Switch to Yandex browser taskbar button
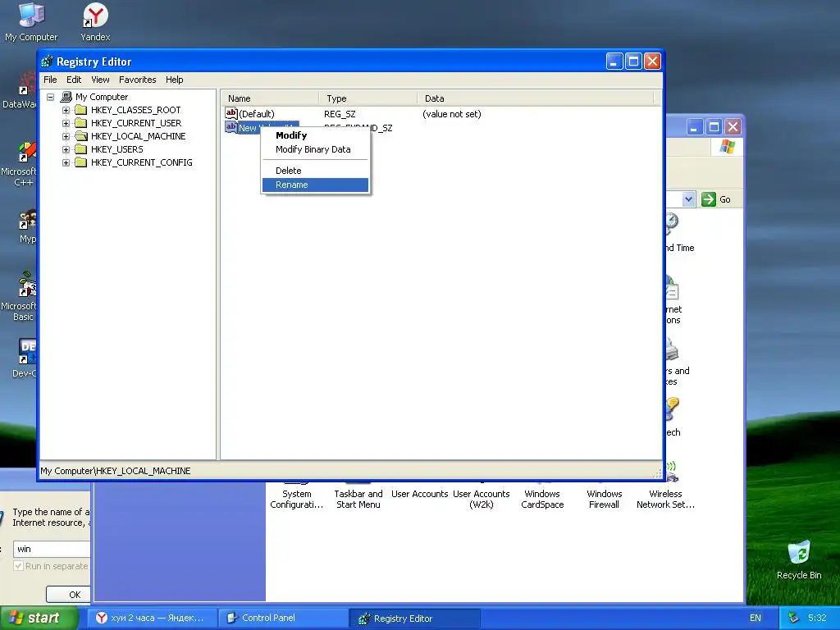840x630 pixels. (153, 618)
